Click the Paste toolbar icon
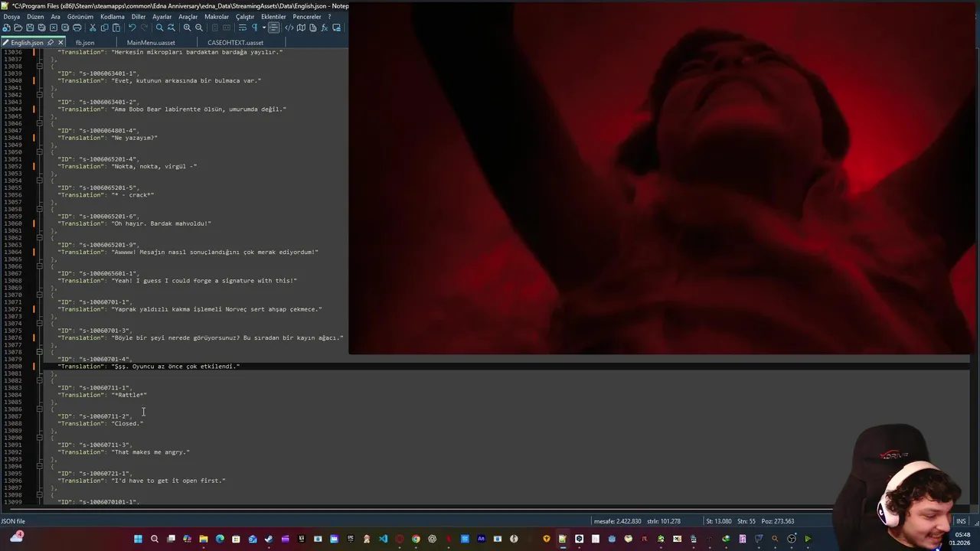The width and height of the screenshot is (980, 551). tap(116, 28)
